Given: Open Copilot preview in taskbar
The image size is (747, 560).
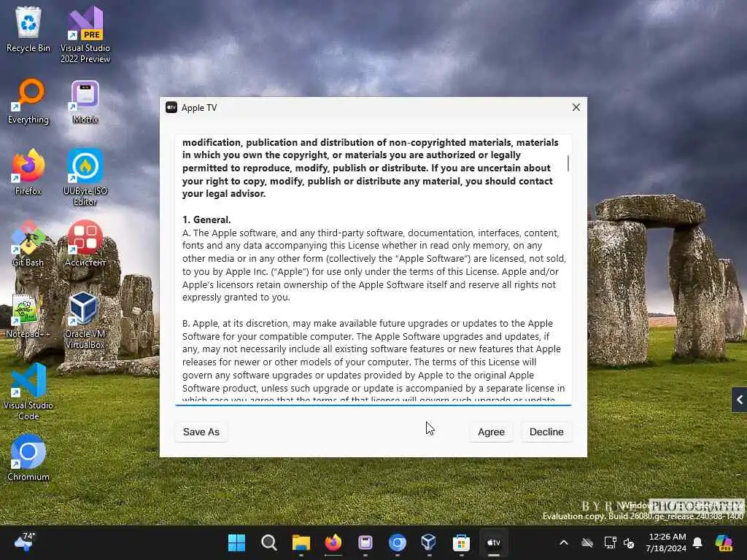Looking at the screenshot, I should 724,542.
